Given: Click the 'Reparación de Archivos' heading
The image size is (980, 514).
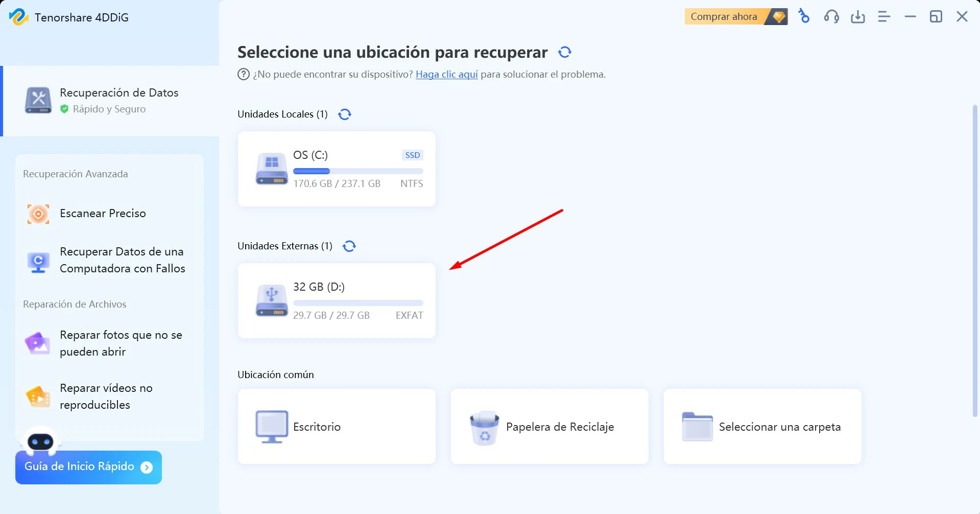Looking at the screenshot, I should click(75, 304).
